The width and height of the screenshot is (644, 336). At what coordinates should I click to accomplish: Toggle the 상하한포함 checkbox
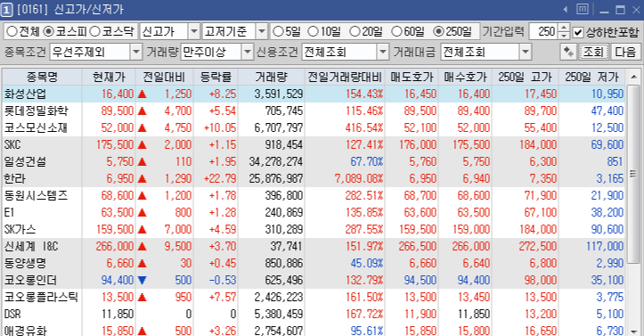tap(578, 32)
